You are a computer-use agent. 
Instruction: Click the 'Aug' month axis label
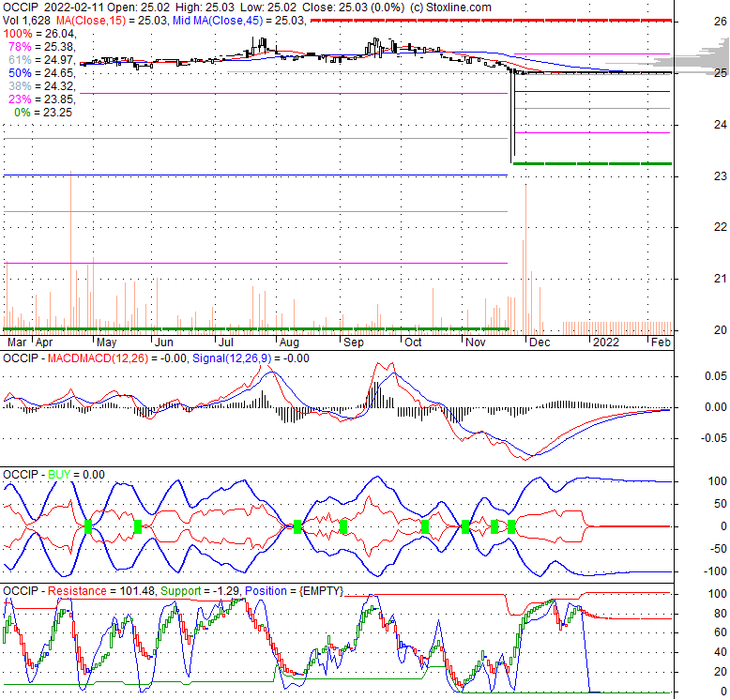pos(289,342)
